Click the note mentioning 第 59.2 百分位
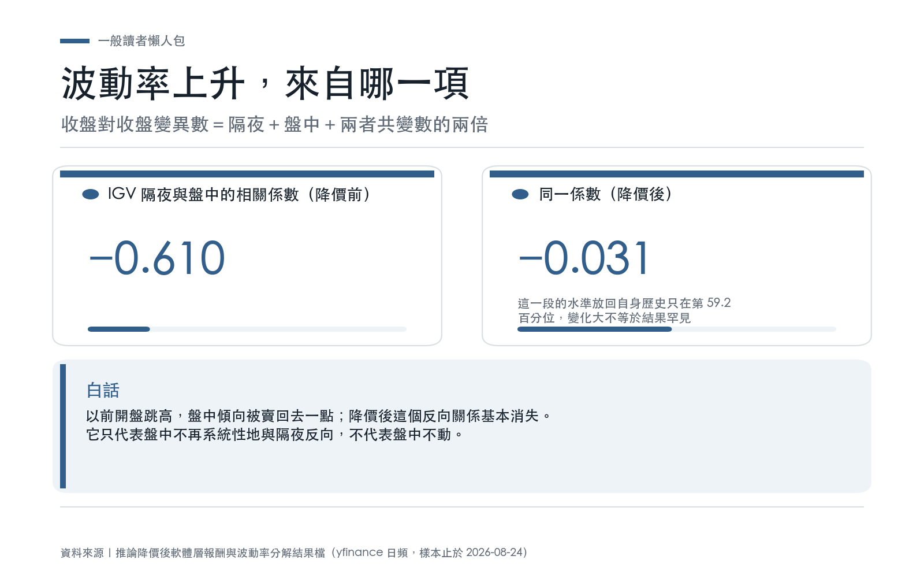 [x=624, y=310]
